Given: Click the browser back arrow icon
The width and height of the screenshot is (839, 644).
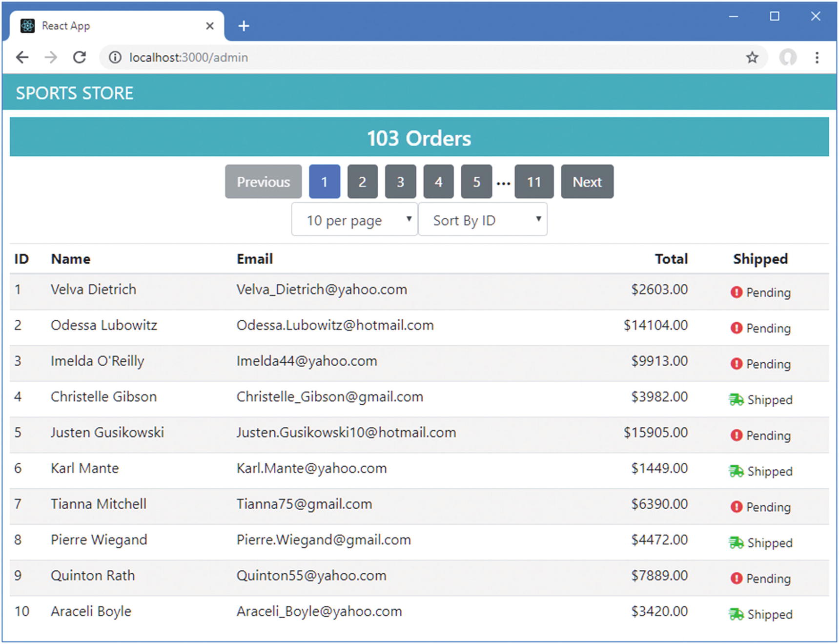Looking at the screenshot, I should pyautogui.click(x=22, y=58).
